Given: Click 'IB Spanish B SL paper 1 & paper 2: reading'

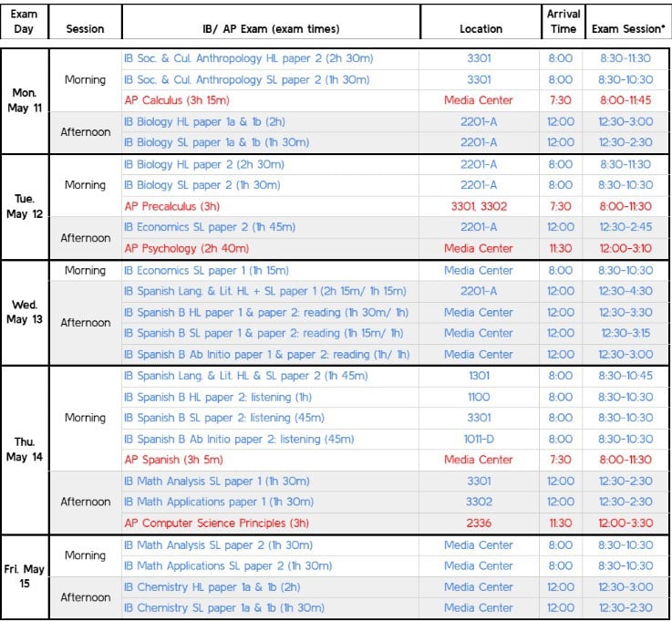Looking at the screenshot, I should point(264,333).
